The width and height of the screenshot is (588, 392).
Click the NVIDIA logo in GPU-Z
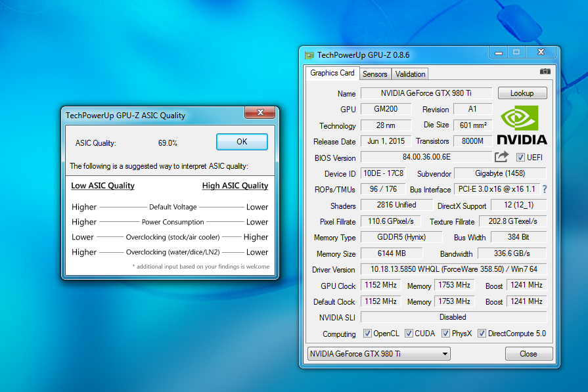(522, 125)
